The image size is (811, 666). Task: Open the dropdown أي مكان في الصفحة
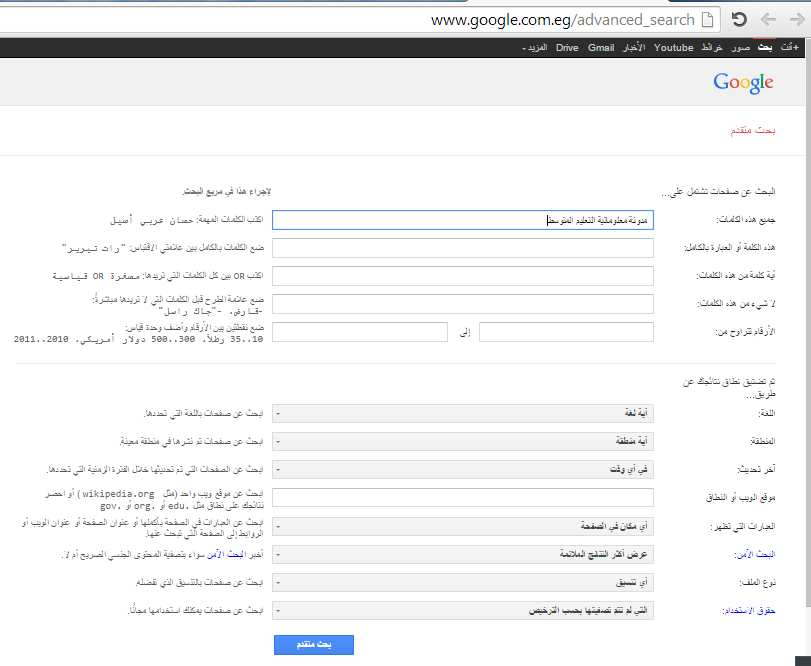click(463, 526)
